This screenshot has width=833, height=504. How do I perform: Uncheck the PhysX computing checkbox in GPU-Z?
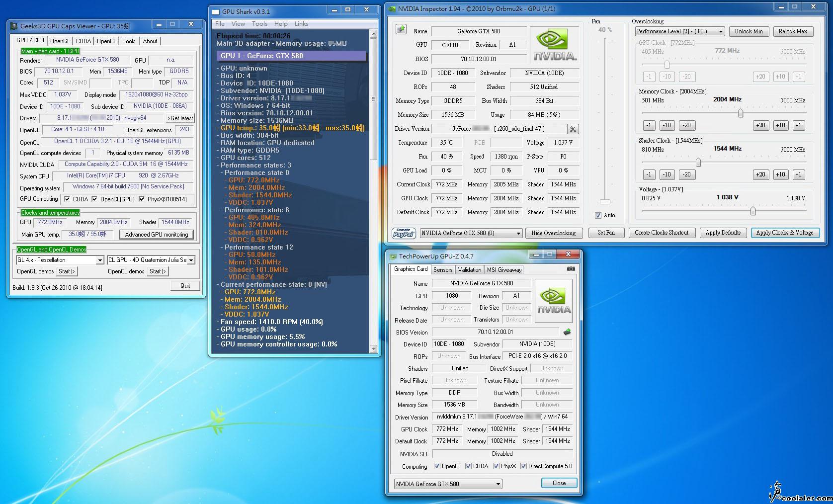coord(496,466)
